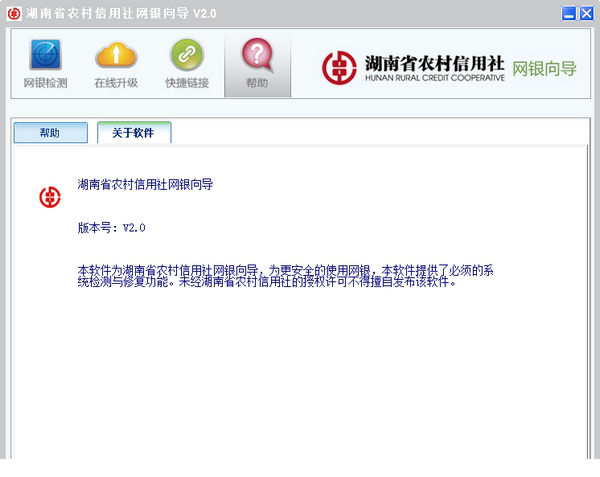Close the 网银向导 window
This screenshot has height=477, width=600.
(586, 13)
